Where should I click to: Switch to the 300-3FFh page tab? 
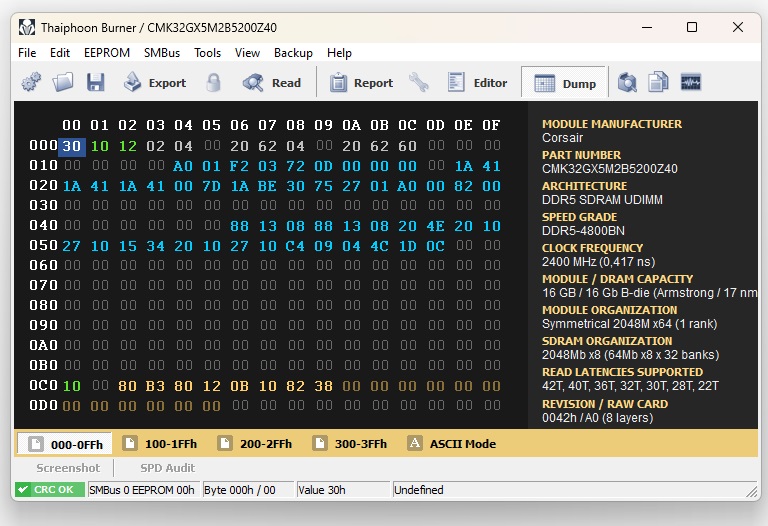click(350, 444)
